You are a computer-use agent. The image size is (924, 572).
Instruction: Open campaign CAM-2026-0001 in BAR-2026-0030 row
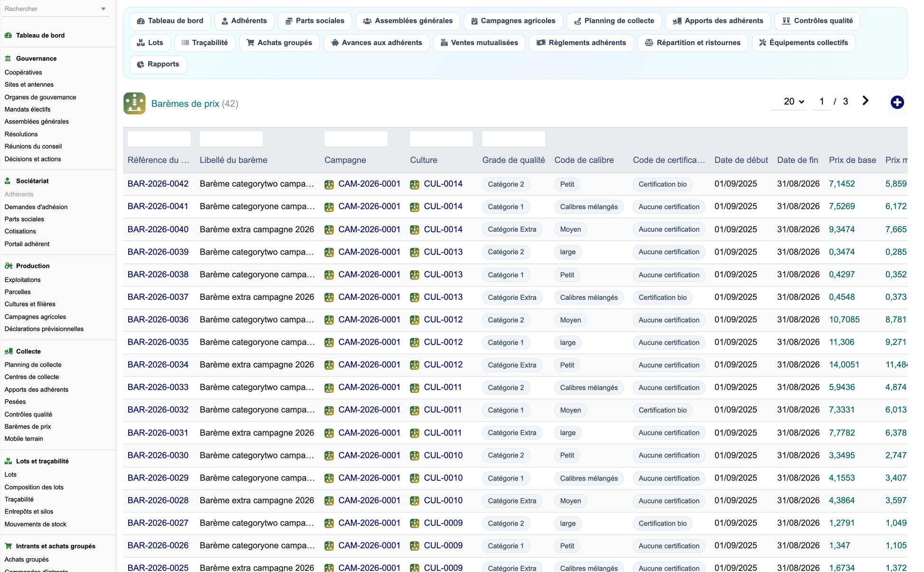369,455
